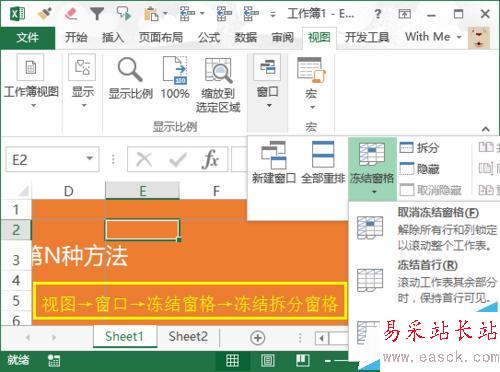Click the ribbon display options icon
500x372 pixels.
pyautogui.click(x=404, y=14)
